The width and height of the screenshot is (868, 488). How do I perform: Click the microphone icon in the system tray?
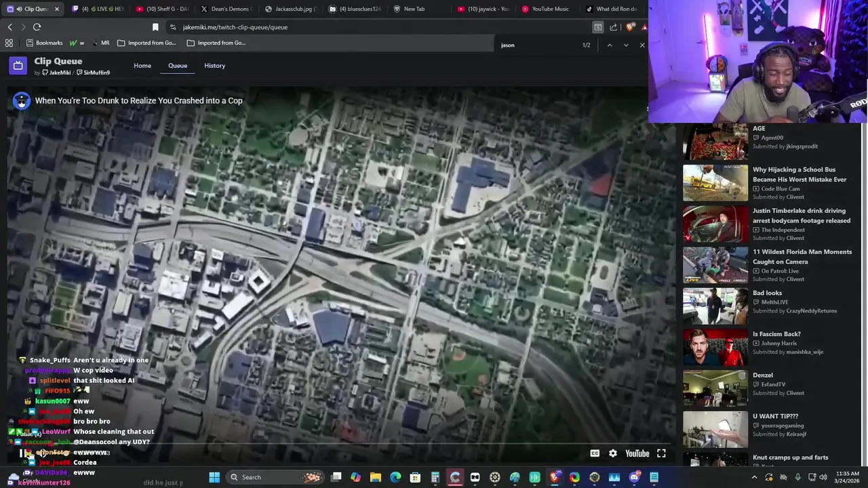coord(797,477)
